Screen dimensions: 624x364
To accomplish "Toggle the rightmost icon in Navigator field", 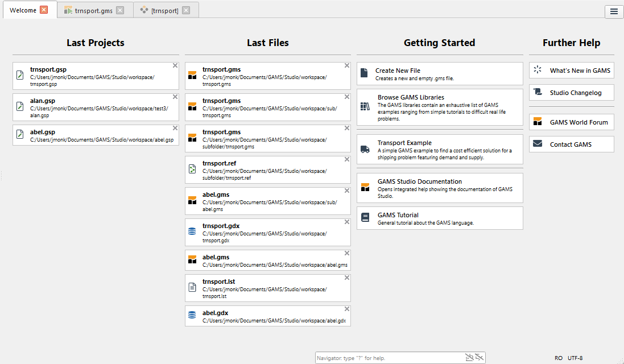I will click(x=480, y=357).
